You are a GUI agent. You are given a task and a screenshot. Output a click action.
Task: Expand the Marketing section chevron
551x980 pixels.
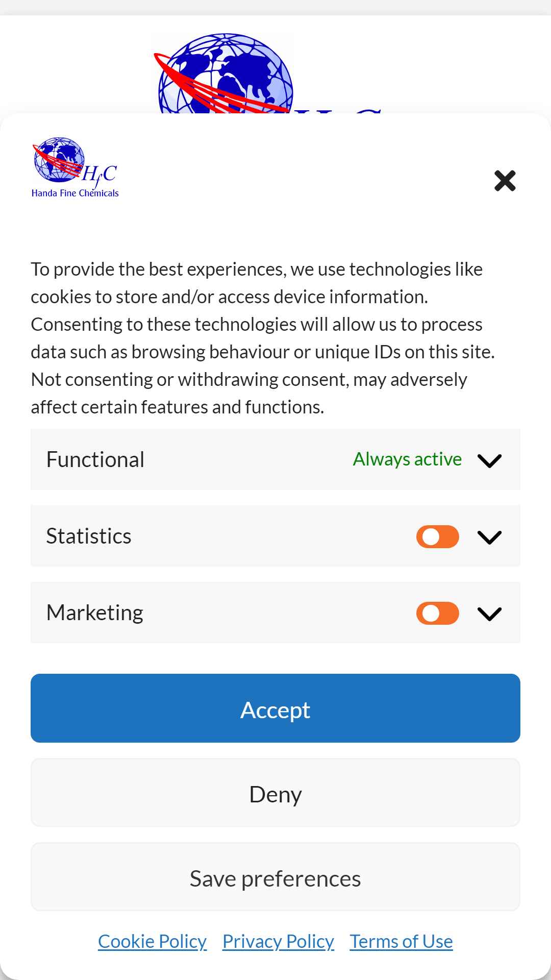click(x=490, y=614)
